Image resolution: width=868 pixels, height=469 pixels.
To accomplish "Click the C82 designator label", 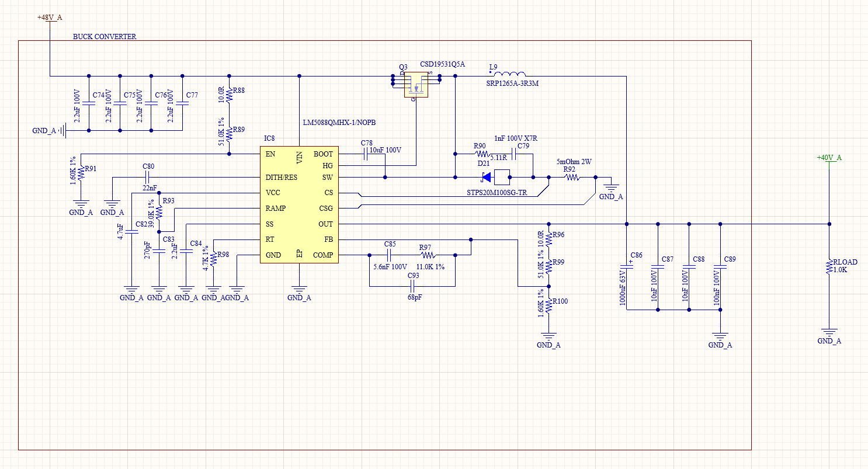I will click(x=141, y=224).
